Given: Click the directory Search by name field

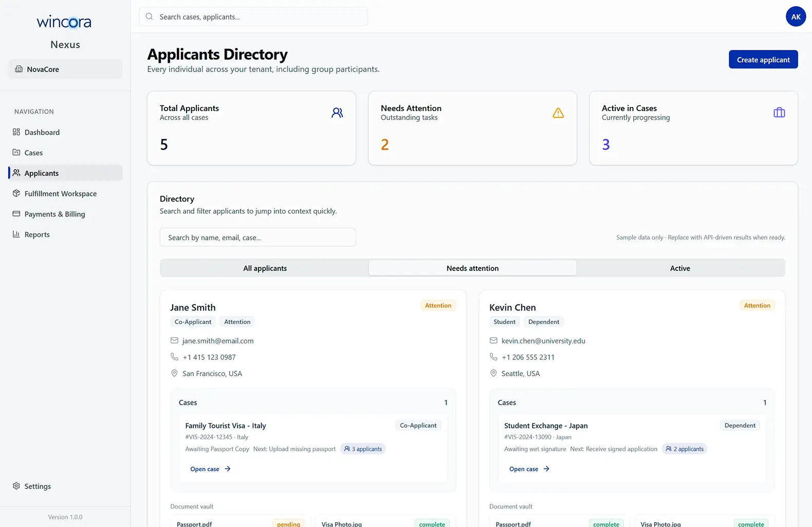Looking at the screenshot, I should (257, 238).
